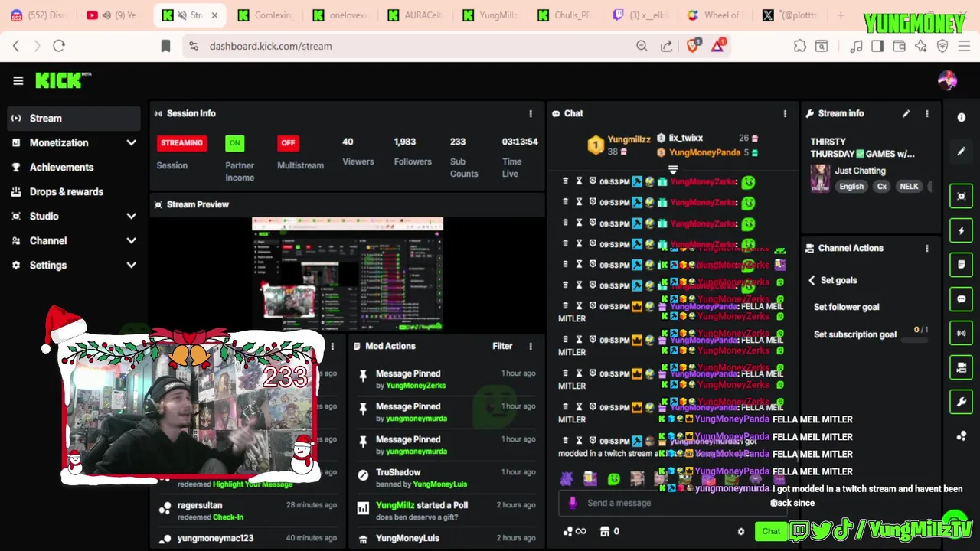Open Achievements in the sidebar

(73, 167)
